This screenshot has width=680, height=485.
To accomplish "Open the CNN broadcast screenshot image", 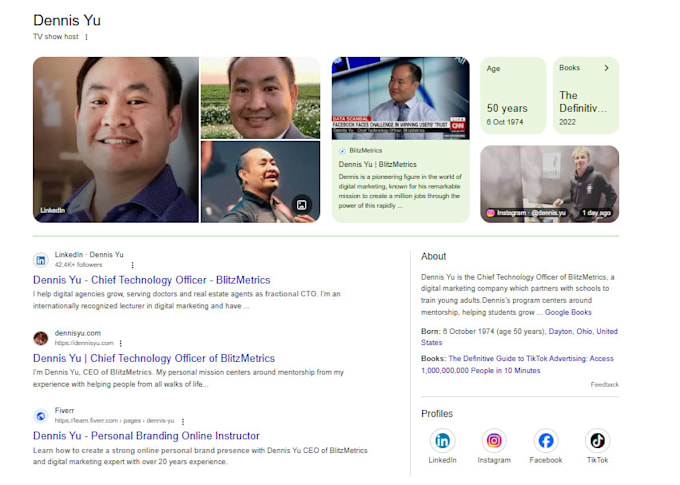I will click(x=401, y=98).
